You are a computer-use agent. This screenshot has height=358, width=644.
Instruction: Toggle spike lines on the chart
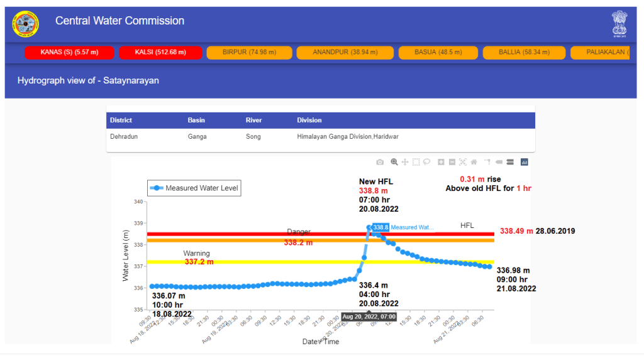(487, 162)
